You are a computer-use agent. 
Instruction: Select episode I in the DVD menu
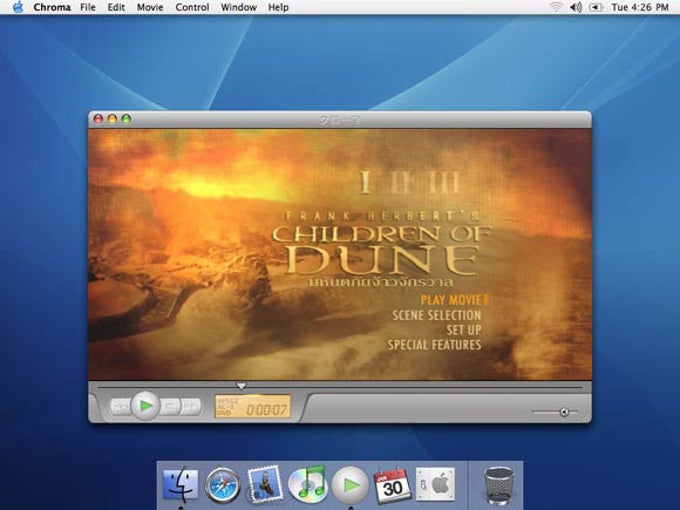coord(366,182)
